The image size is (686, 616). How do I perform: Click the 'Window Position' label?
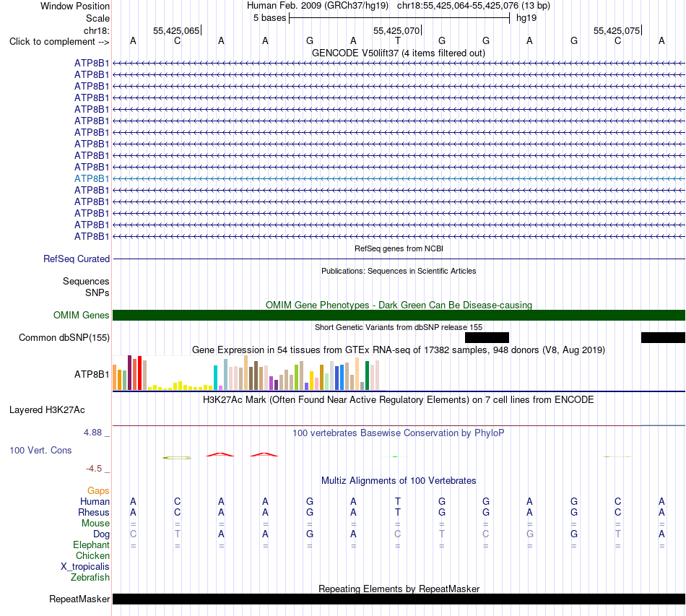[x=75, y=6]
